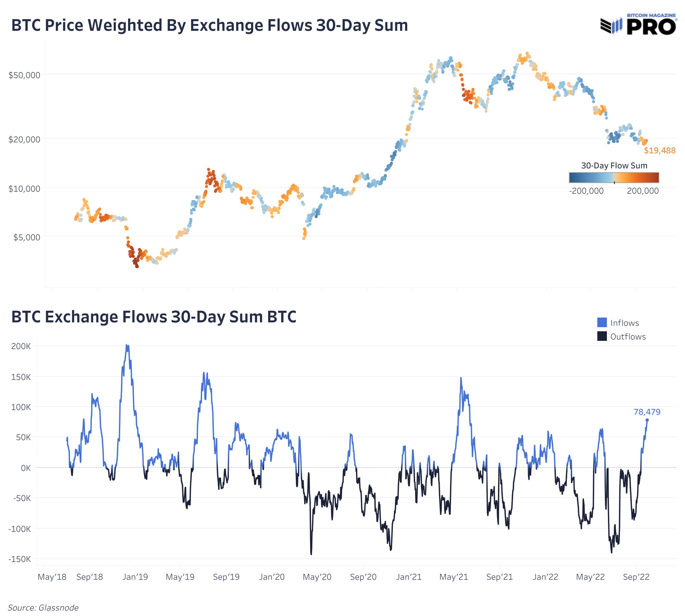The image size is (685, 616).
Task: Click the blue endpoint dot of the flow line
Action: pos(647,420)
